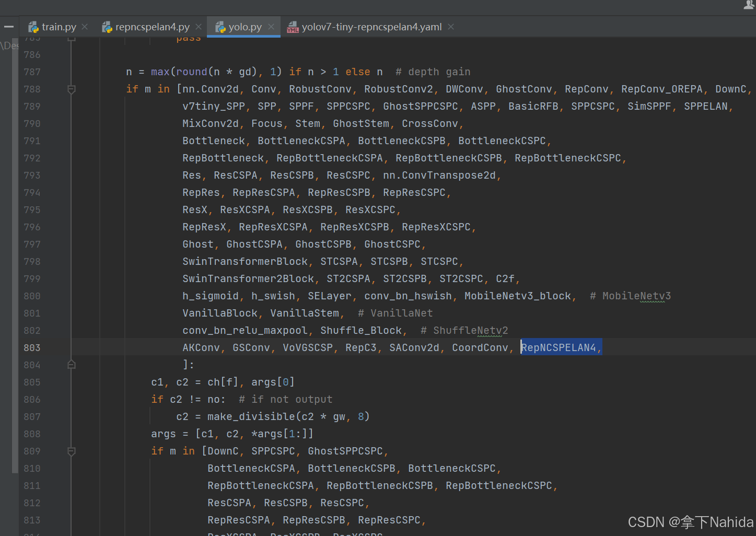Click the '# depth gain' comment
Viewport: 756px width, 536px height.
pos(433,72)
